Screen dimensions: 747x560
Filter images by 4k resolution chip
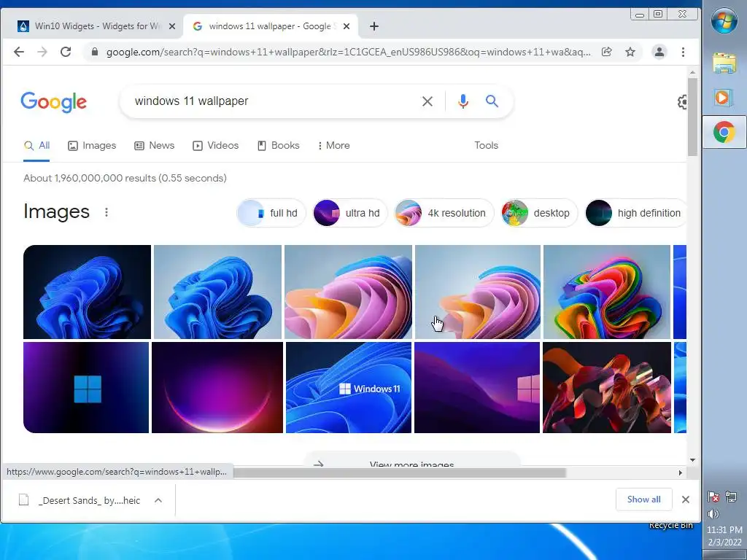point(444,213)
